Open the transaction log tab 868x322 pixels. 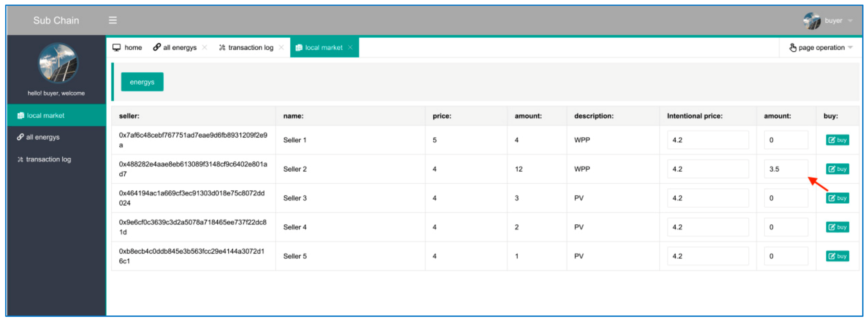[x=246, y=47]
